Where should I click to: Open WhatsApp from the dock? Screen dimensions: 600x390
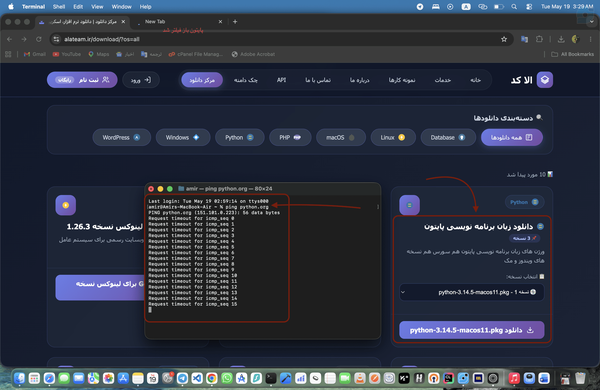(x=227, y=378)
